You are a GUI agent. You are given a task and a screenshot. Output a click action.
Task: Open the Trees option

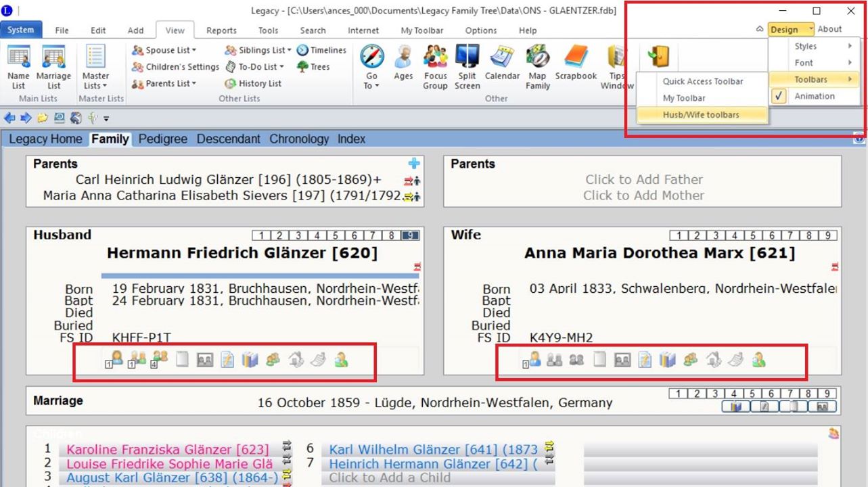pyautogui.click(x=313, y=67)
